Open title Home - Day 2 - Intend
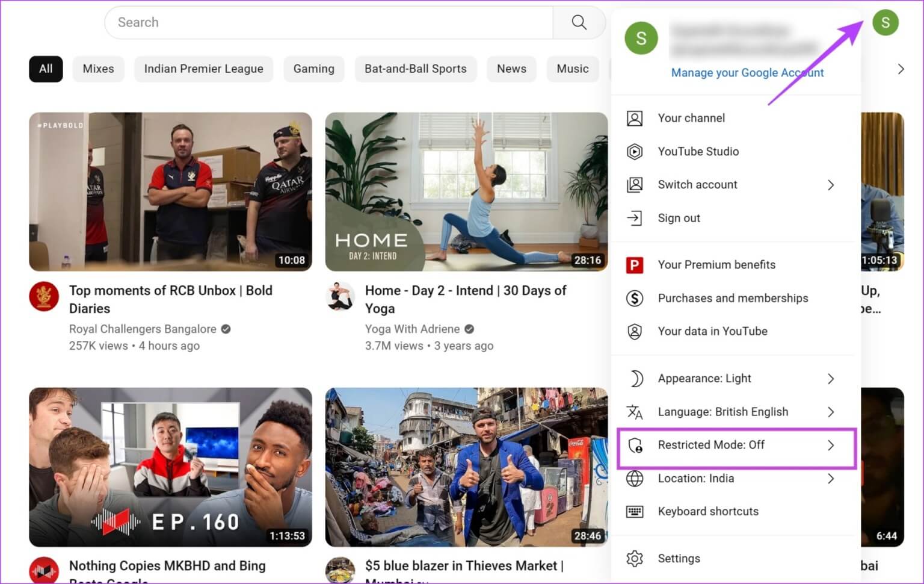The image size is (924, 584). (466, 299)
